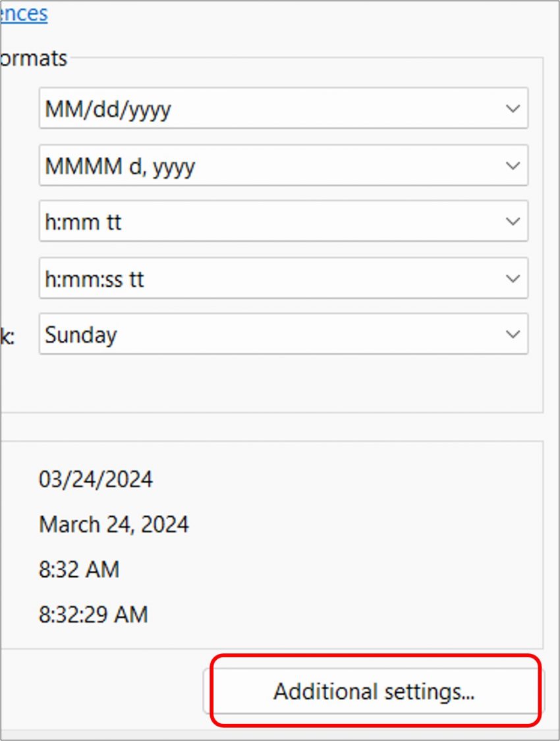
Task: Click the 8:32 AM short time example
Action: click(x=79, y=570)
